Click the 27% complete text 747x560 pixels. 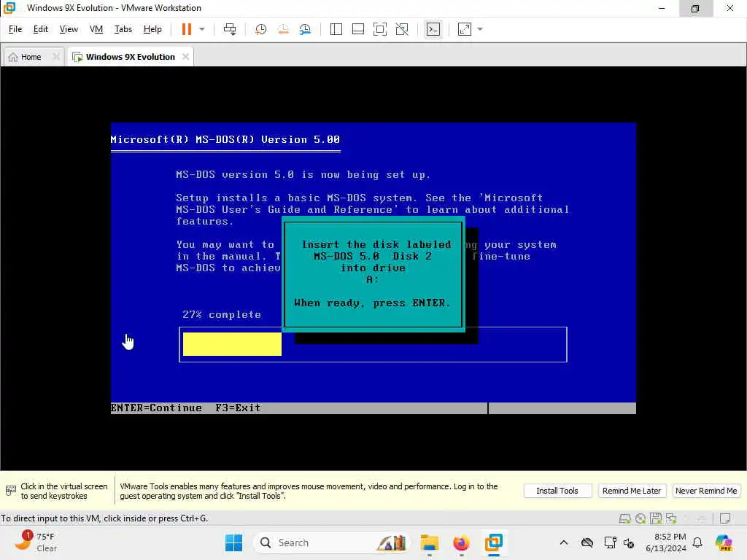coord(222,314)
